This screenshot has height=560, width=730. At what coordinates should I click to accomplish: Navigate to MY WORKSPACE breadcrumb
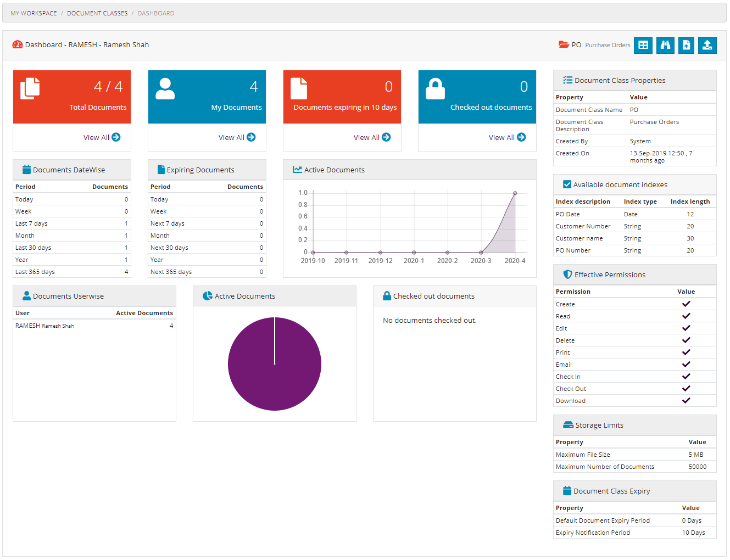pyautogui.click(x=34, y=13)
